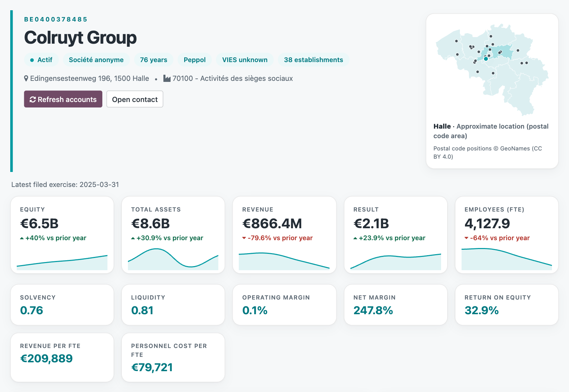569x392 pixels.
Task: Click the highlighted Halle marker on the map
Action: point(486,59)
